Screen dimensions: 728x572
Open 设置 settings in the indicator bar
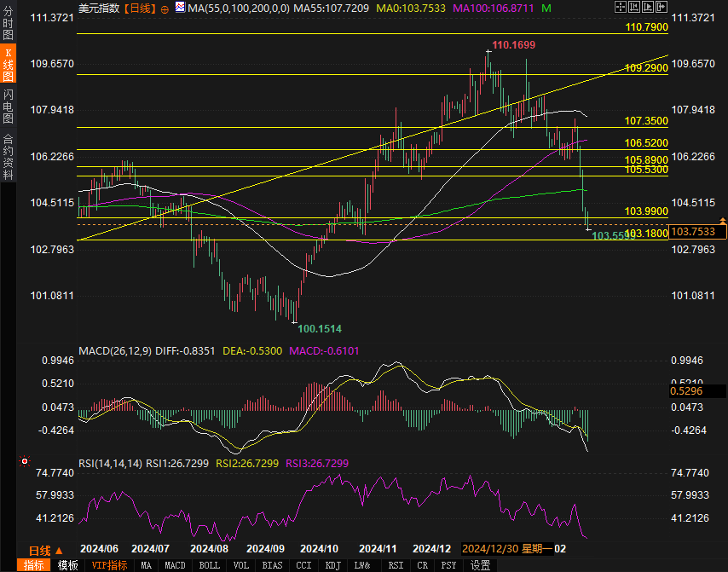(x=480, y=565)
